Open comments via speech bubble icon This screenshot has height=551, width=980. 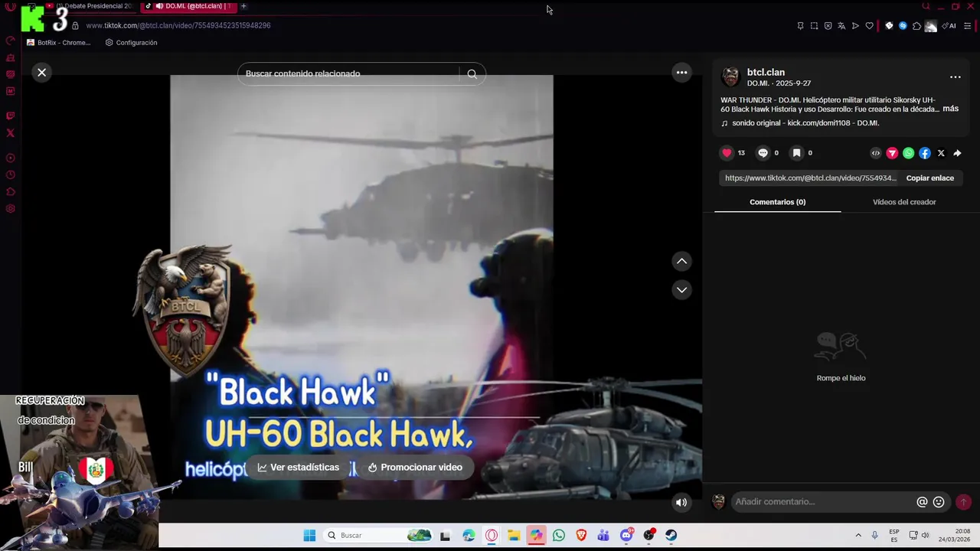pyautogui.click(x=763, y=153)
